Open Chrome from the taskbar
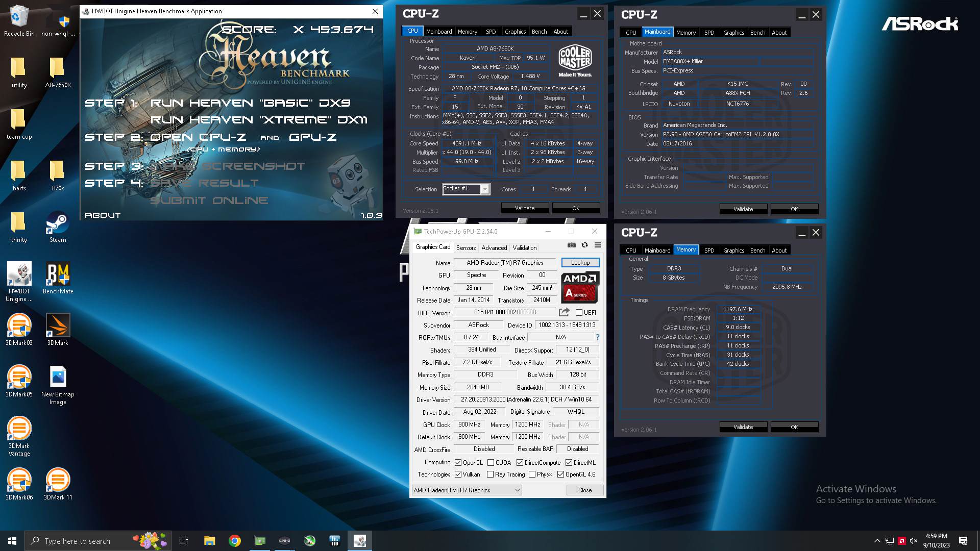 coord(235,541)
